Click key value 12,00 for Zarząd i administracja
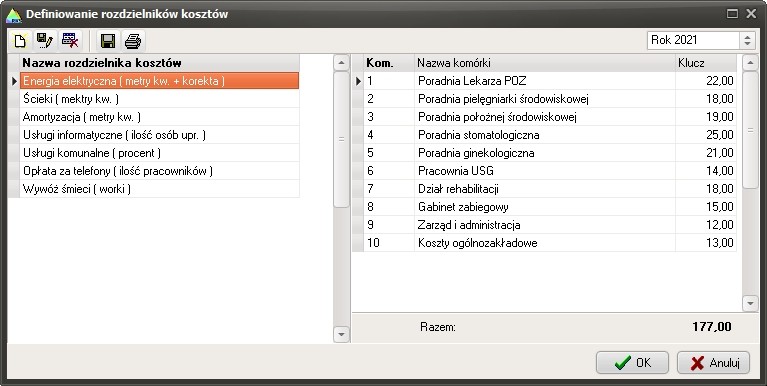The width and height of the screenshot is (767, 386). pyautogui.click(x=705, y=225)
